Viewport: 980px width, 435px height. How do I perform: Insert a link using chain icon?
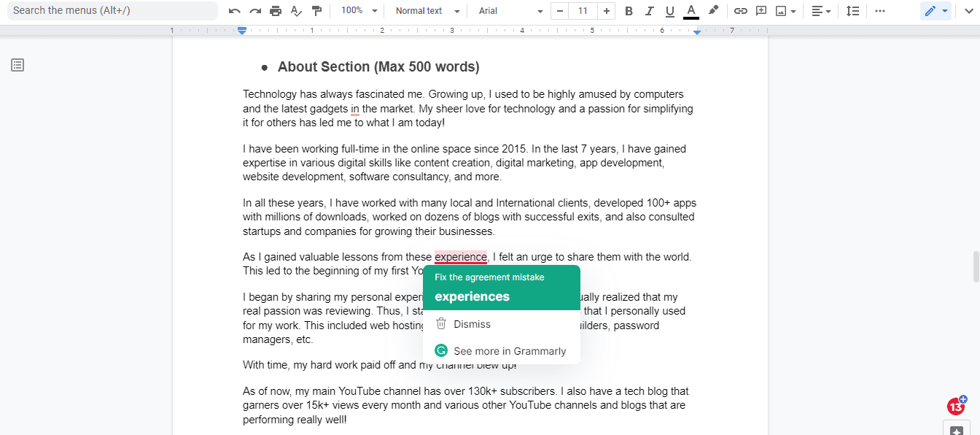point(740,11)
